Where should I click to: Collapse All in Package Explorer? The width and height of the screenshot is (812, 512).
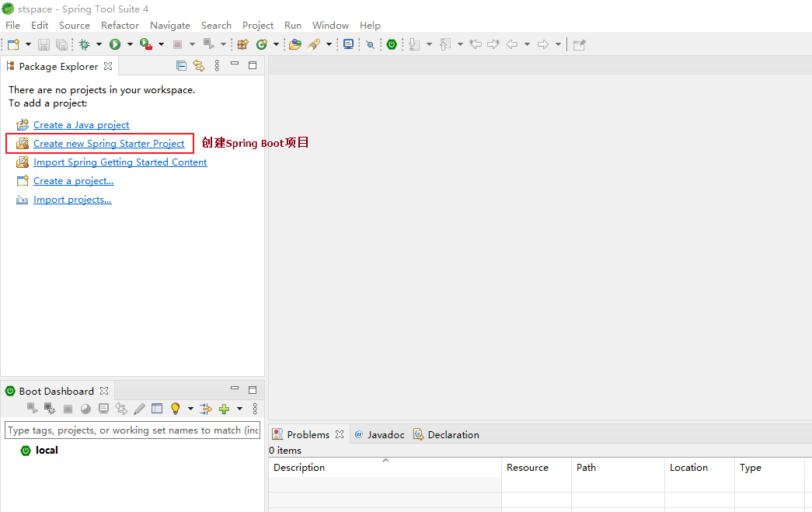181,65
